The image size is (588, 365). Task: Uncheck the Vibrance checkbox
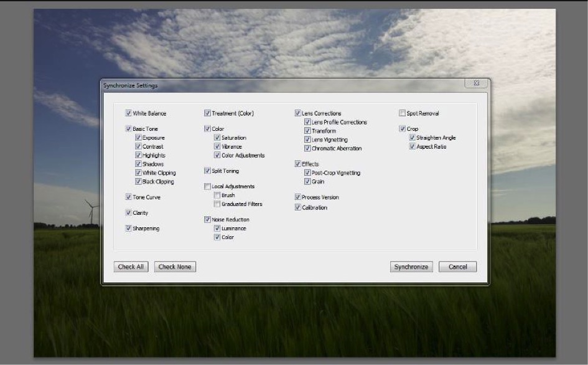point(217,146)
